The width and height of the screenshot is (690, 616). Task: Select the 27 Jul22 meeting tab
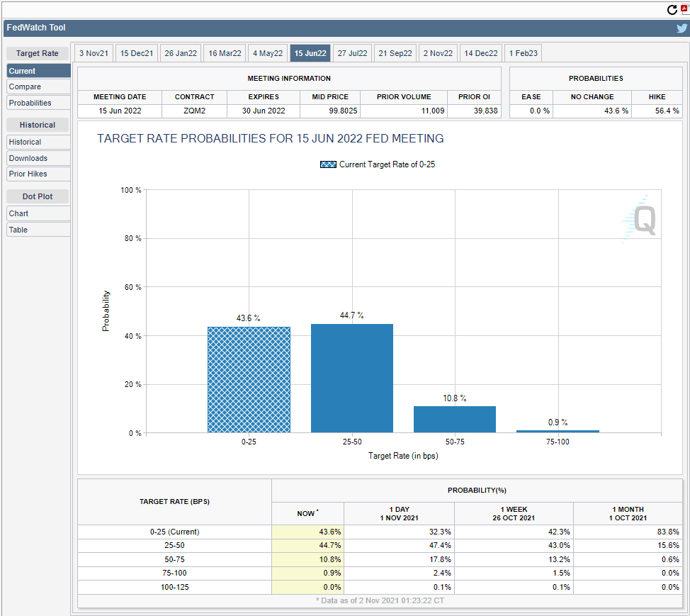coord(352,53)
